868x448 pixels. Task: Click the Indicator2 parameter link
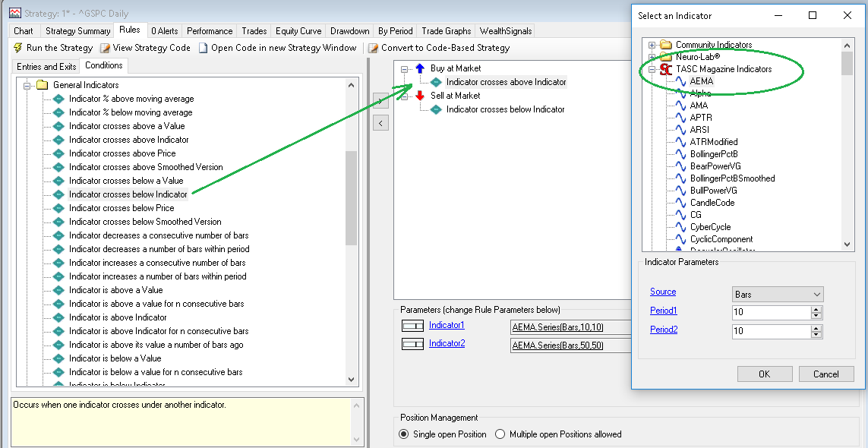447,343
